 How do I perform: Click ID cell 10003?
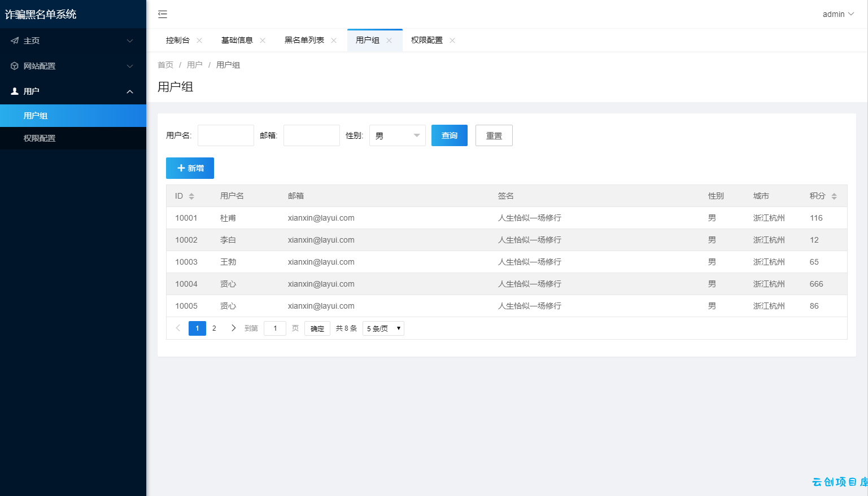click(x=186, y=262)
